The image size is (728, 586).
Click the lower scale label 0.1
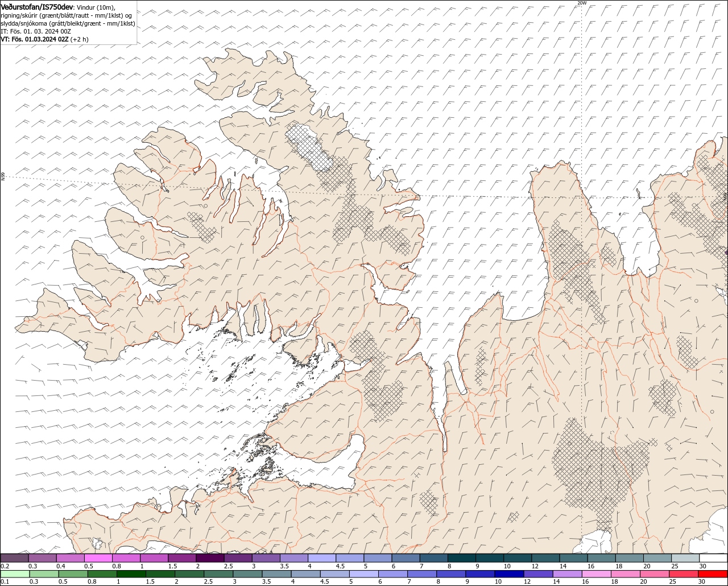5,581
